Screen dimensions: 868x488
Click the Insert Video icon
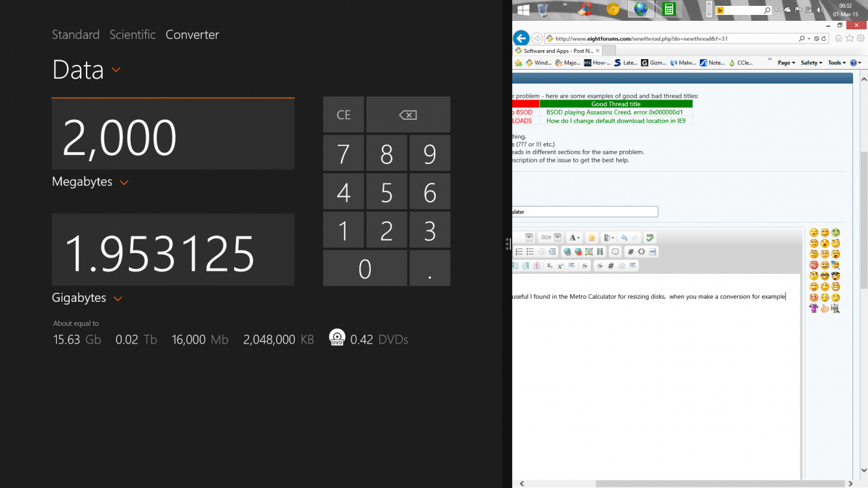click(x=599, y=252)
